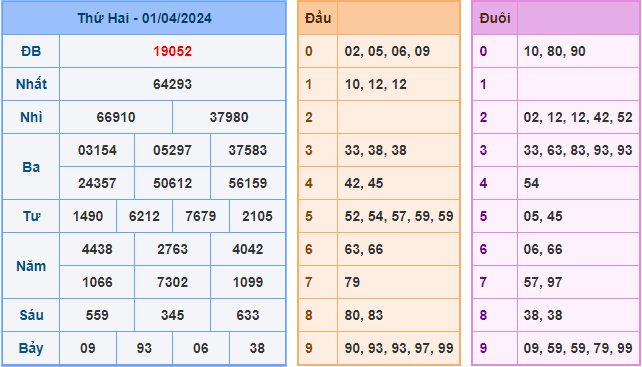Click digit 9 in the Đuôi table
642x367 pixels.
tap(483, 349)
